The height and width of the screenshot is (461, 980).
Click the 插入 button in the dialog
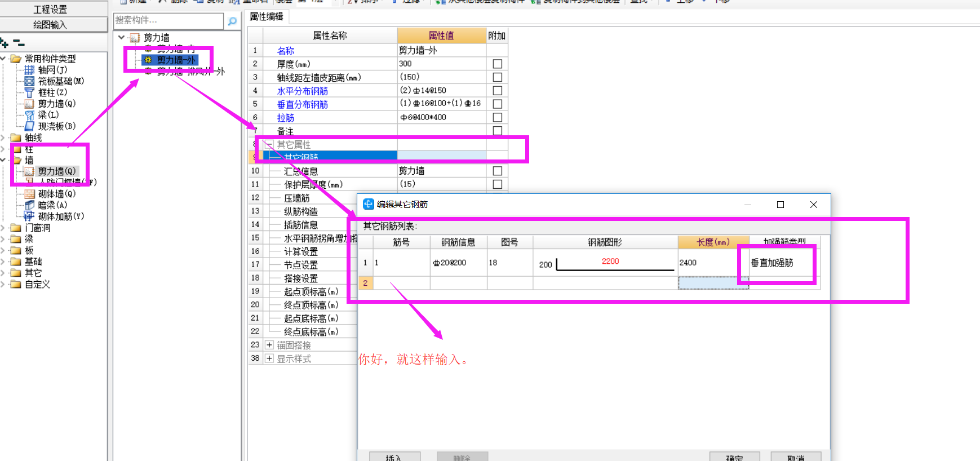[x=394, y=457]
